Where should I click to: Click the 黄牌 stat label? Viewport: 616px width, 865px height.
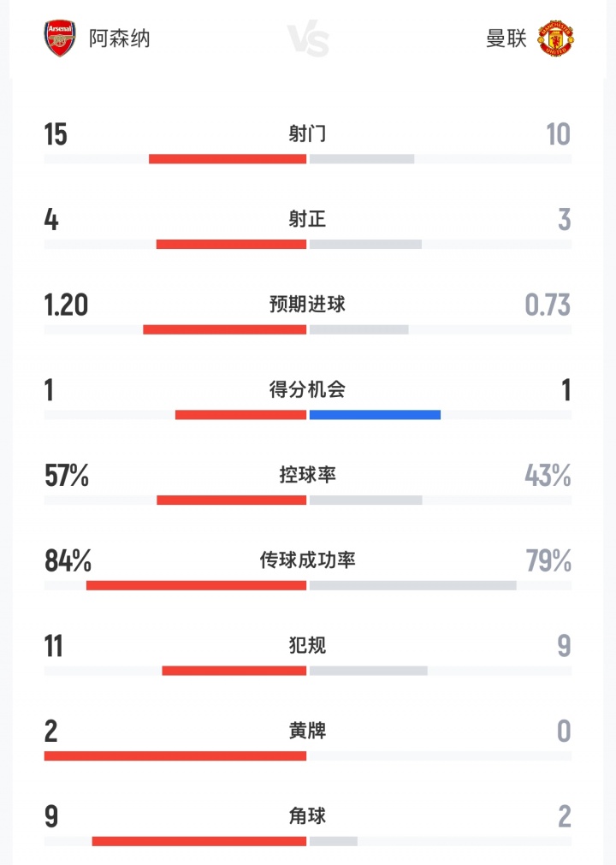(307, 731)
